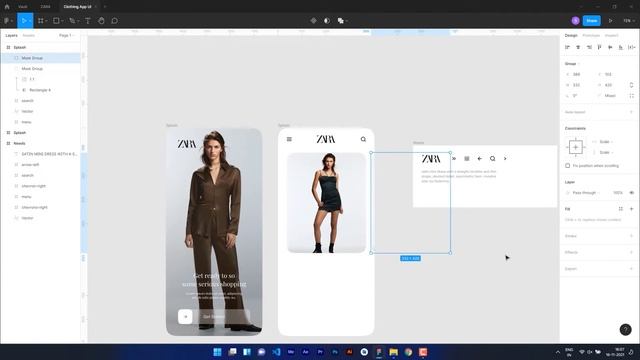Open a new tab with the plus button
640x360 pixels.
pyautogui.click(x=105, y=7)
